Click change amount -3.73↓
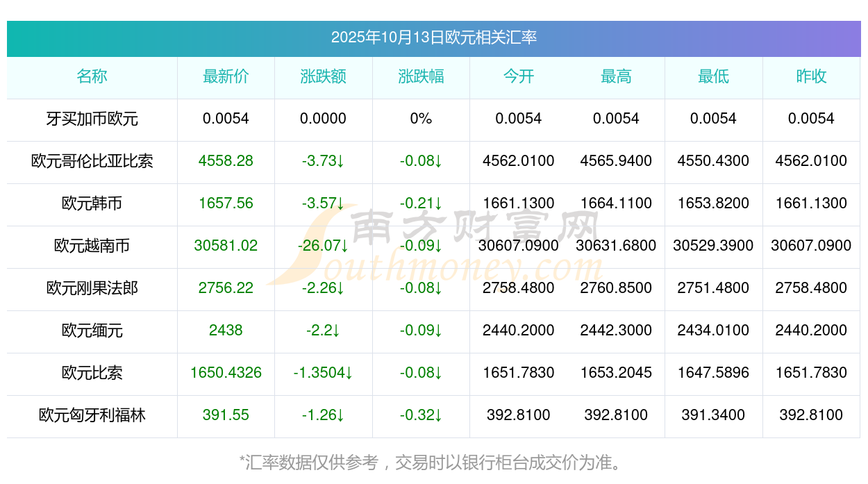The height and width of the screenshot is (484, 868). coord(323,161)
